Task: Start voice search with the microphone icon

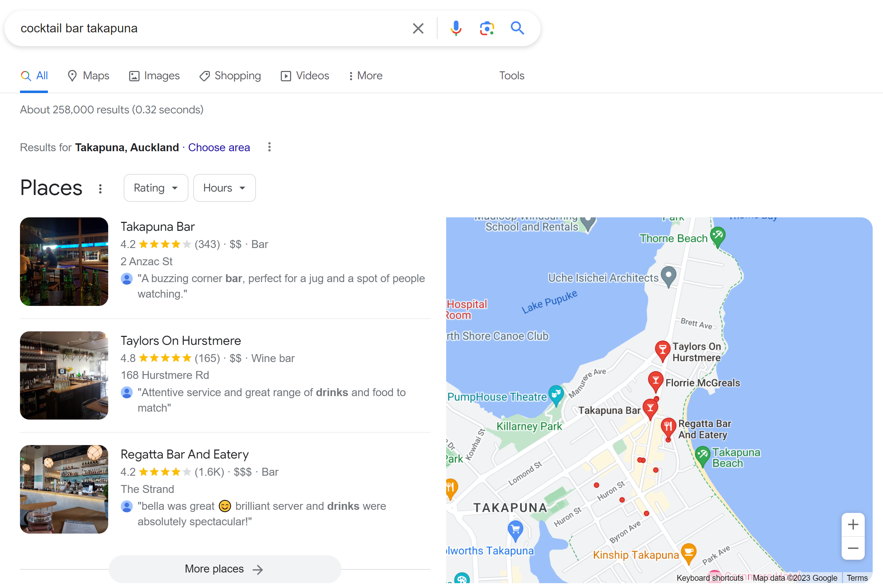Action: click(456, 28)
